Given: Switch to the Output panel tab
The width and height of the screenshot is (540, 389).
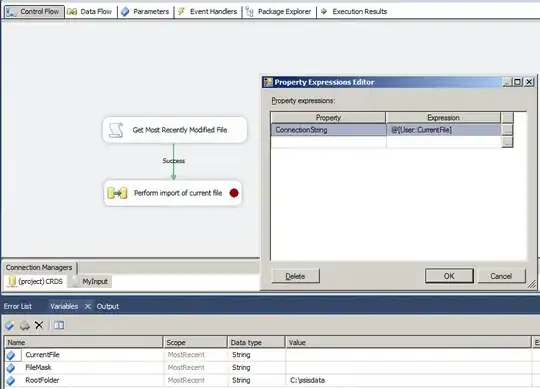Looking at the screenshot, I should click(x=107, y=306).
